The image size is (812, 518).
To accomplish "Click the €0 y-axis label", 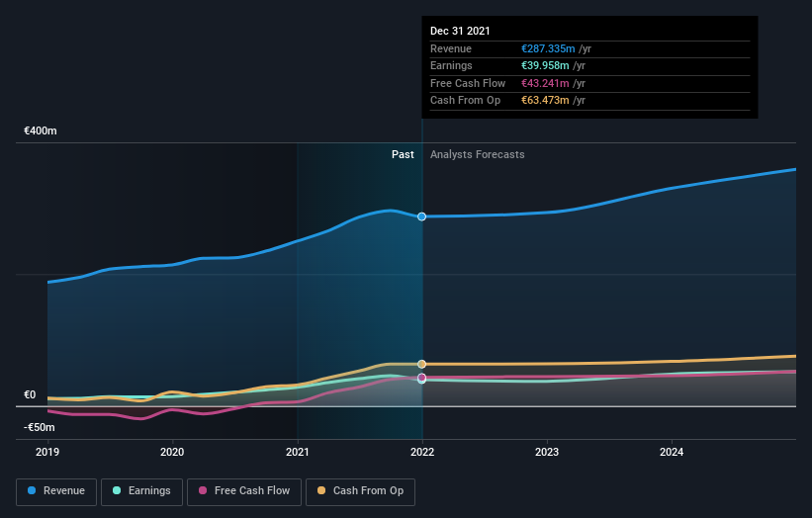I will point(30,394).
